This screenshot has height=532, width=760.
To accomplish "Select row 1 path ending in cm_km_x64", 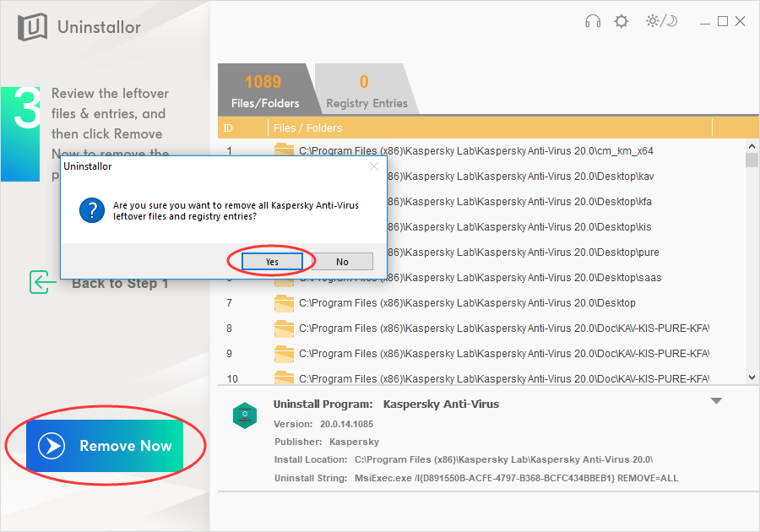I will pos(476,150).
